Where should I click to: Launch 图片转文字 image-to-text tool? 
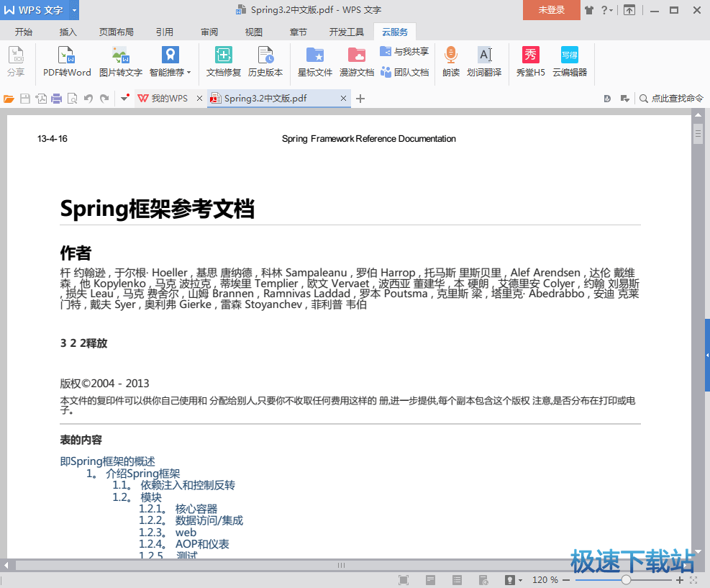[120, 61]
